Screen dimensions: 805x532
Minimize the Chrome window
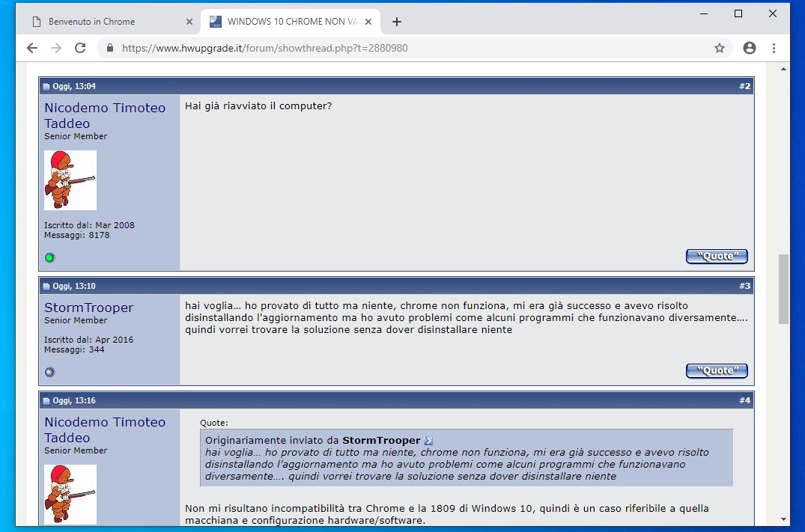click(x=704, y=14)
